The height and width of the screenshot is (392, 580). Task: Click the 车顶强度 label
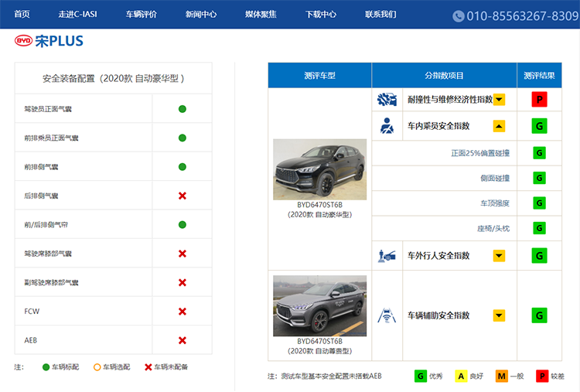(495, 203)
